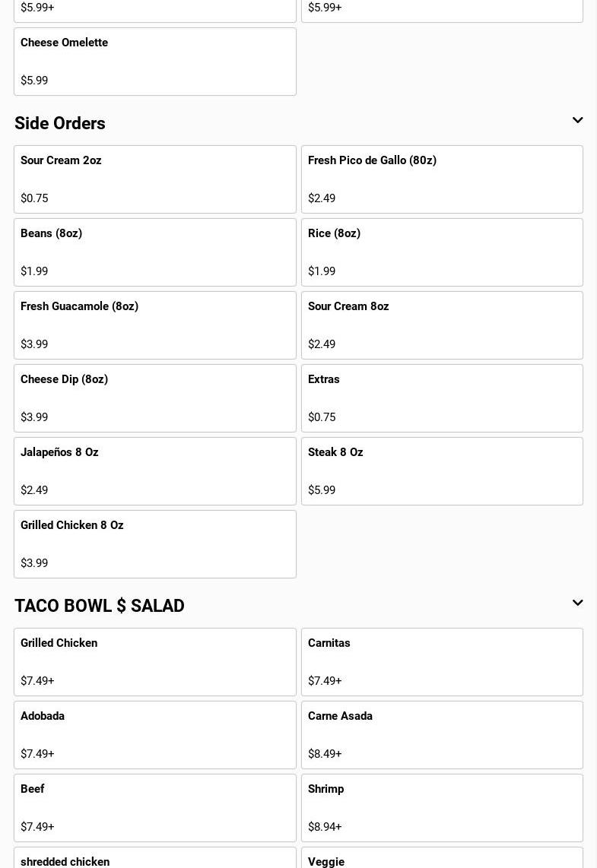Viewport: 597px width, 868px height.
Task: Select the Cheese Omelette item
Action: [154, 62]
